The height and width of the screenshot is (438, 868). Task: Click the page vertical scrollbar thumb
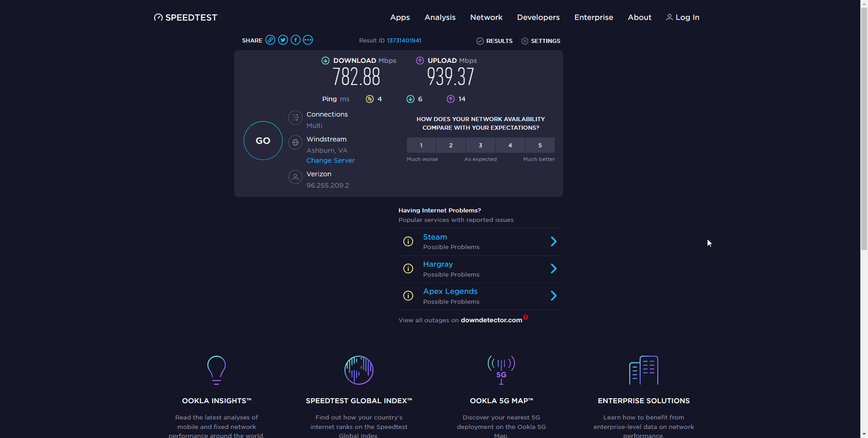[864, 129]
